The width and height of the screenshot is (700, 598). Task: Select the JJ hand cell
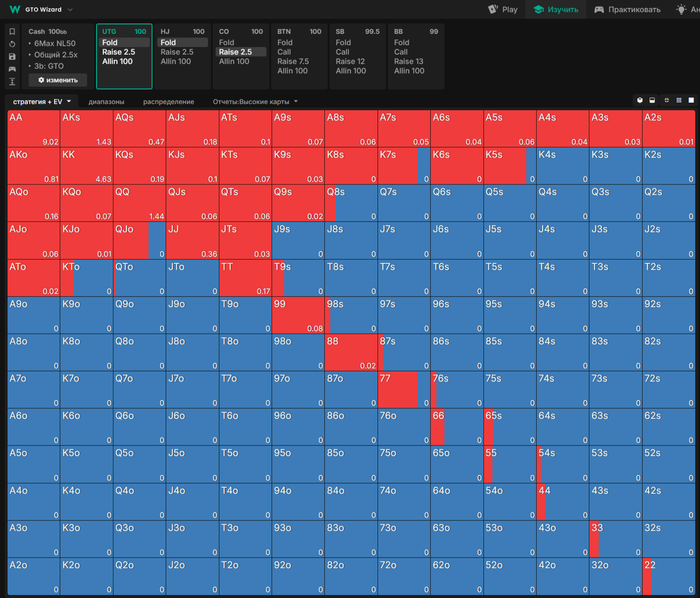(192, 241)
